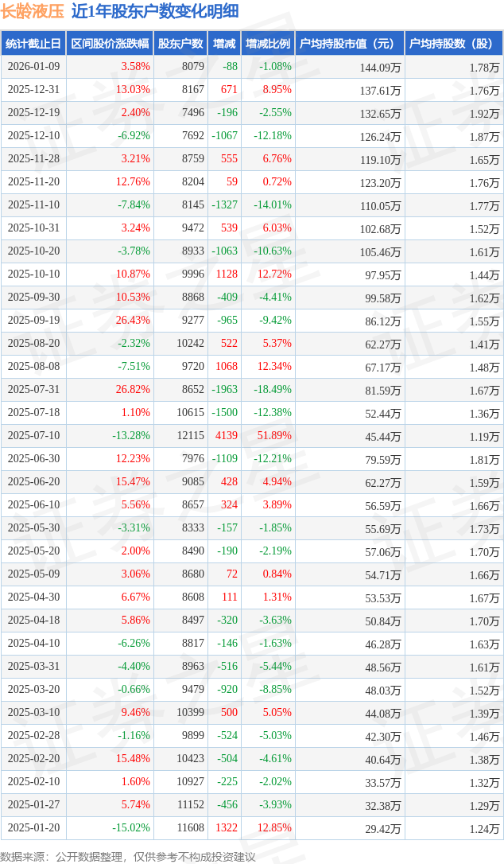504x864 pixels.
Task: Click the -15.02% price change cell
Action: pyautogui.click(x=130, y=828)
